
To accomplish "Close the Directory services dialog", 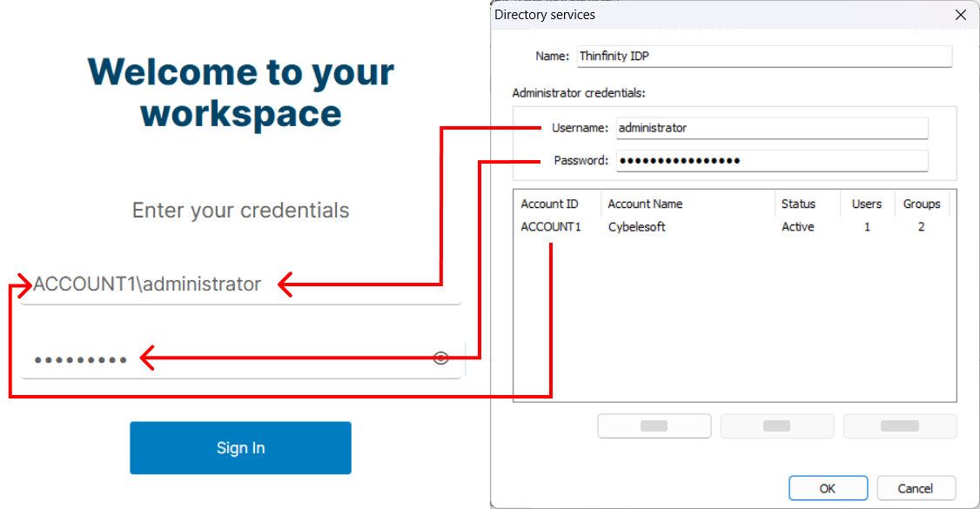I will [961, 15].
